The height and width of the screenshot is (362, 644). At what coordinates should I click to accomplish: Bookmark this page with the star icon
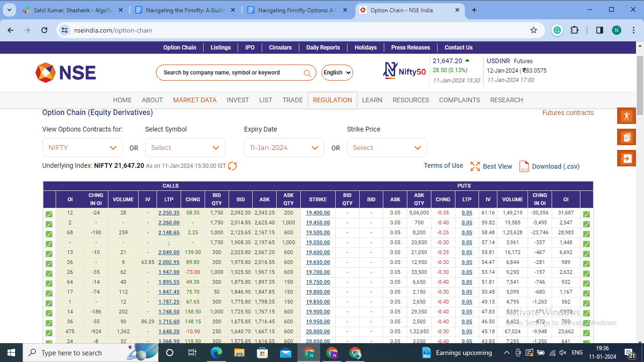(x=534, y=30)
